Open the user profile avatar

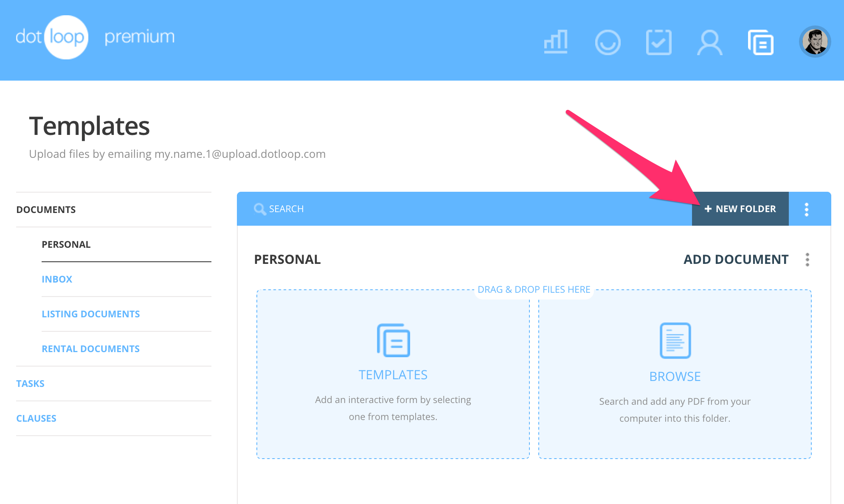815,42
